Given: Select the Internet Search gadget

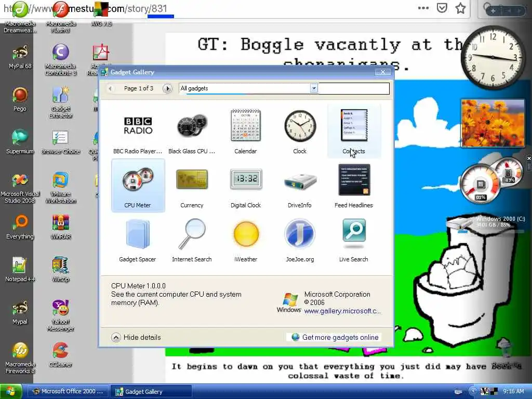Looking at the screenshot, I should tap(192, 240).
